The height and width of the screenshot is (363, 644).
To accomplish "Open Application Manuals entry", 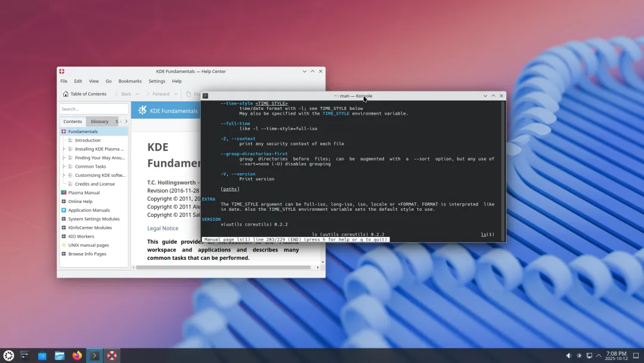I will [89, 210].
